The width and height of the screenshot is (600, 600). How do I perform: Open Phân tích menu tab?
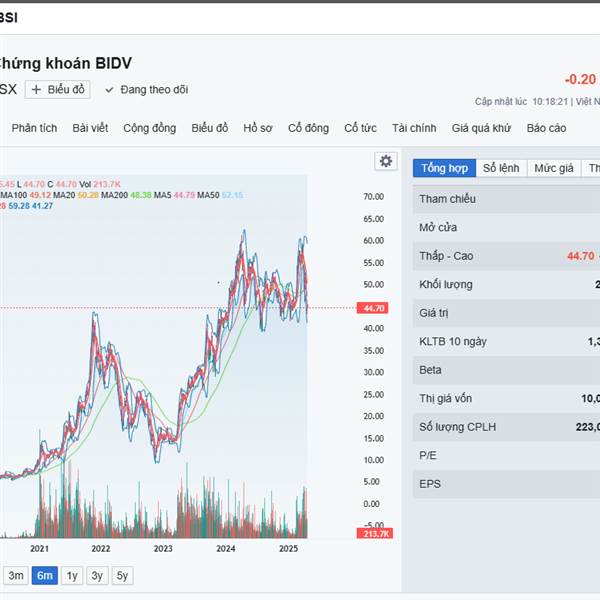tap(35, 128)
